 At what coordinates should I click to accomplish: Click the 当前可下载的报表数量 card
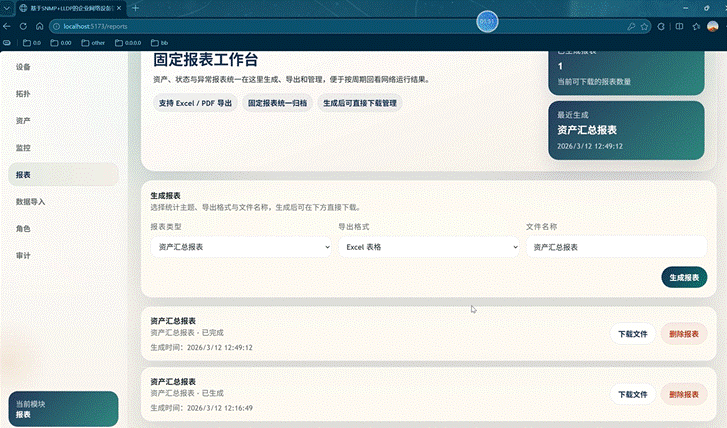(x=626, y=72)
